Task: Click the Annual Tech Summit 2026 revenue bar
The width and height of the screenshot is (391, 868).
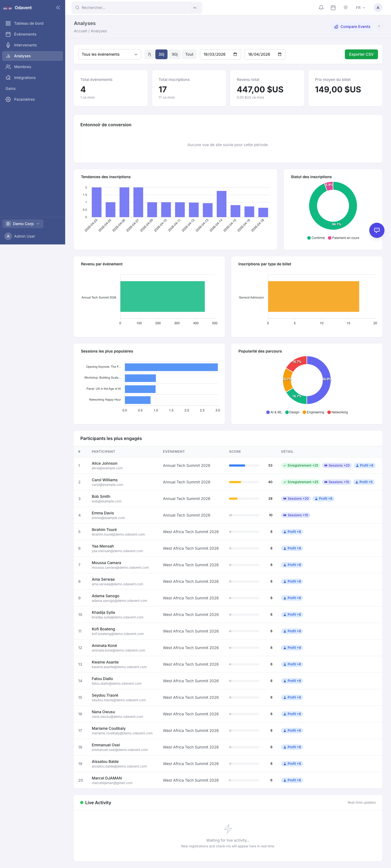Action: point(162,297)
